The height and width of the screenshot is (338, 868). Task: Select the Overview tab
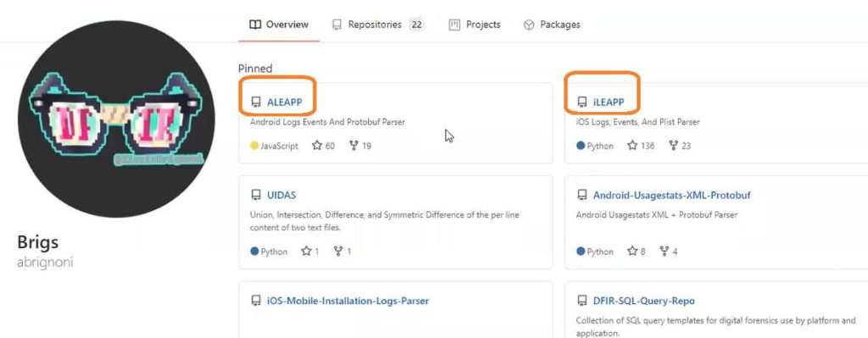(279, 25)
